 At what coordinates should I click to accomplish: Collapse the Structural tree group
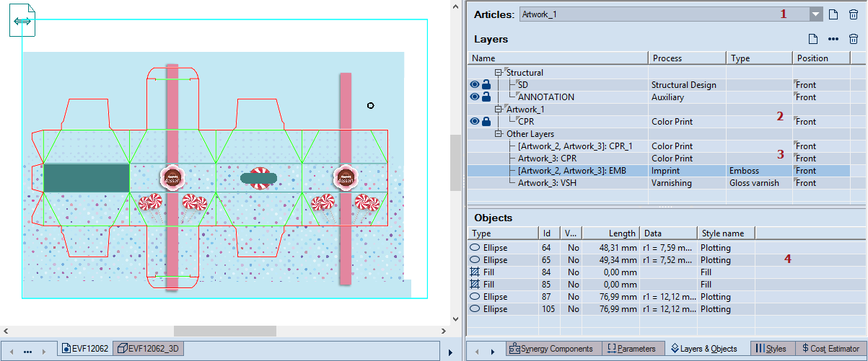pos(498,73)
